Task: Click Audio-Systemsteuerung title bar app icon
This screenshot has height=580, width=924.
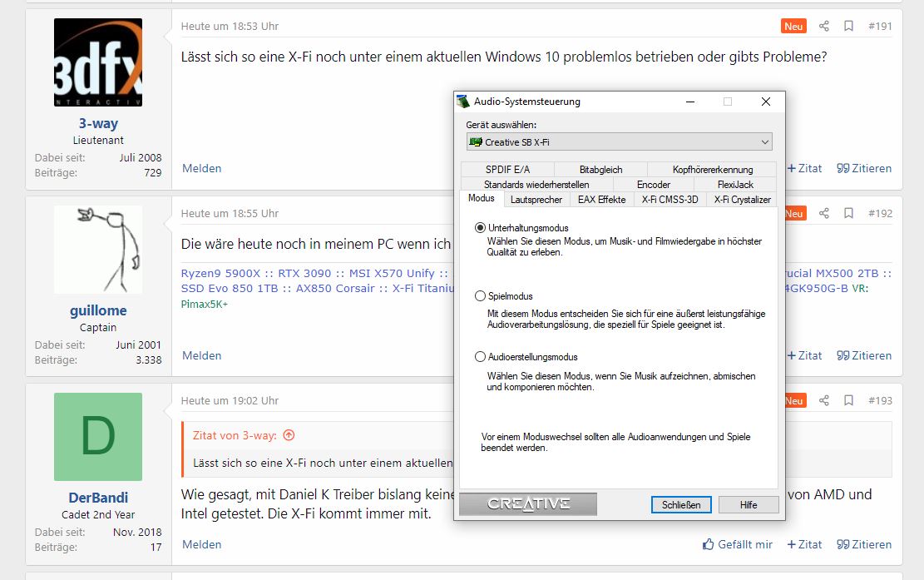Action: [463, 102]
